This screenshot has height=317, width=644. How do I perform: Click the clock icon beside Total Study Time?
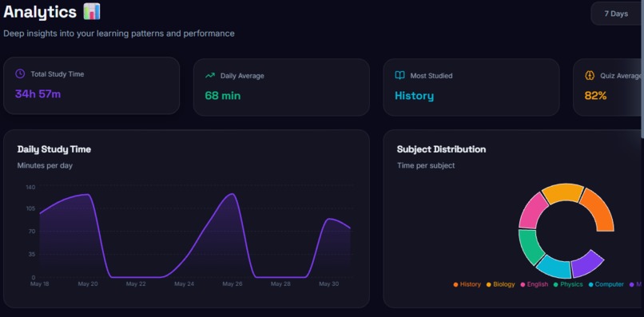[x=20, y=74]
